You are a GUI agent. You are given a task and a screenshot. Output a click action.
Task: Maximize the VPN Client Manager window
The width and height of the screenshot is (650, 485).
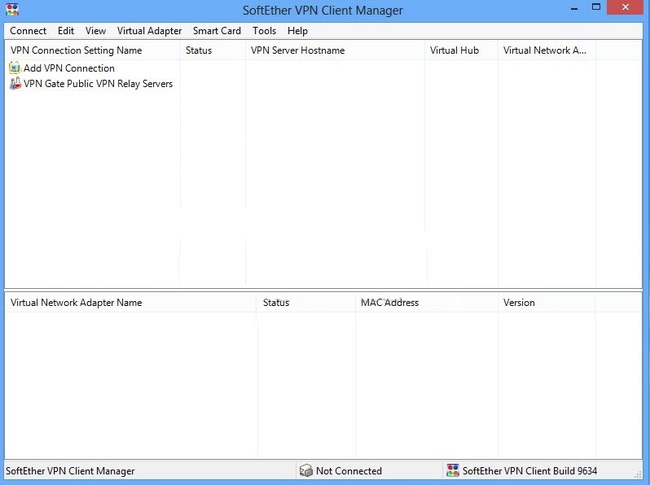point(596,7)
